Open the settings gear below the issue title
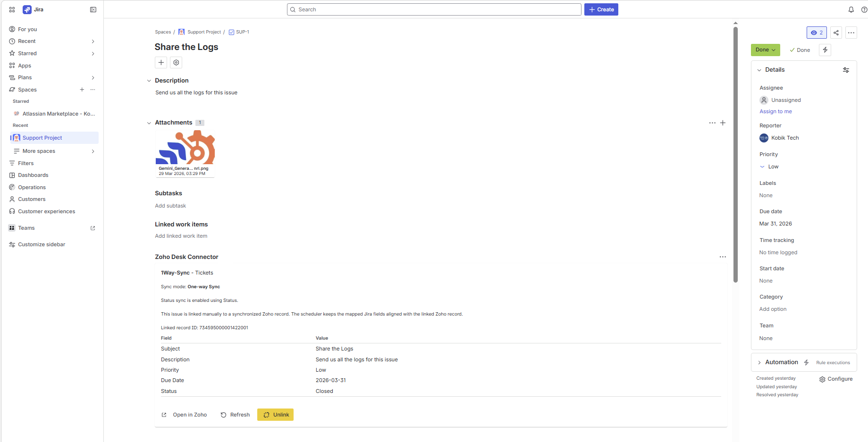The image size is (868, 442). point(176,62)
